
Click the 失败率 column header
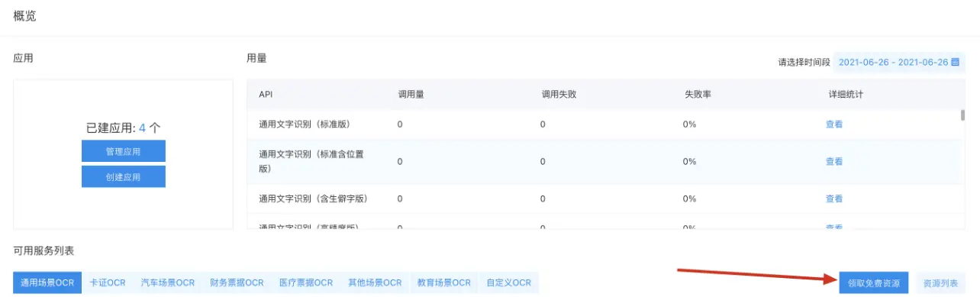click(x=697, y=94)
